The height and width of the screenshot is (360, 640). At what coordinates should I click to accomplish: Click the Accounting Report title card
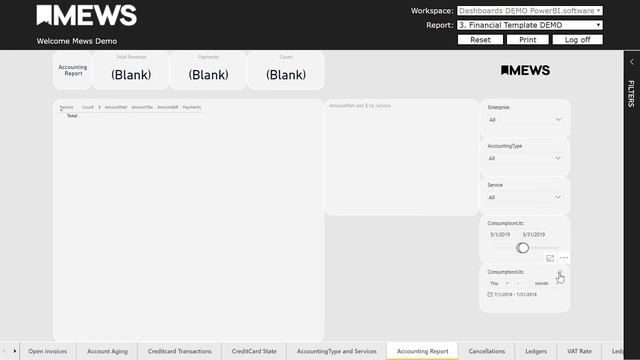[x=73, y=70]
